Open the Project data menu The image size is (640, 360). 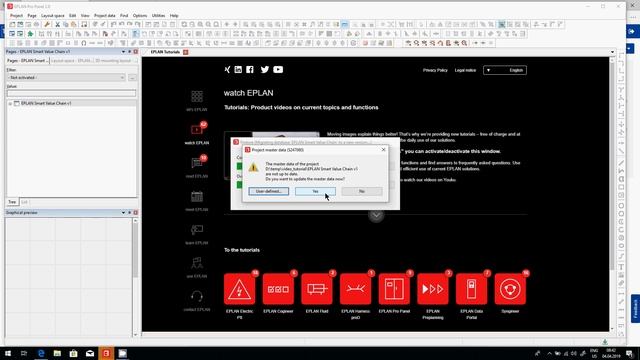tap(104, 16)
